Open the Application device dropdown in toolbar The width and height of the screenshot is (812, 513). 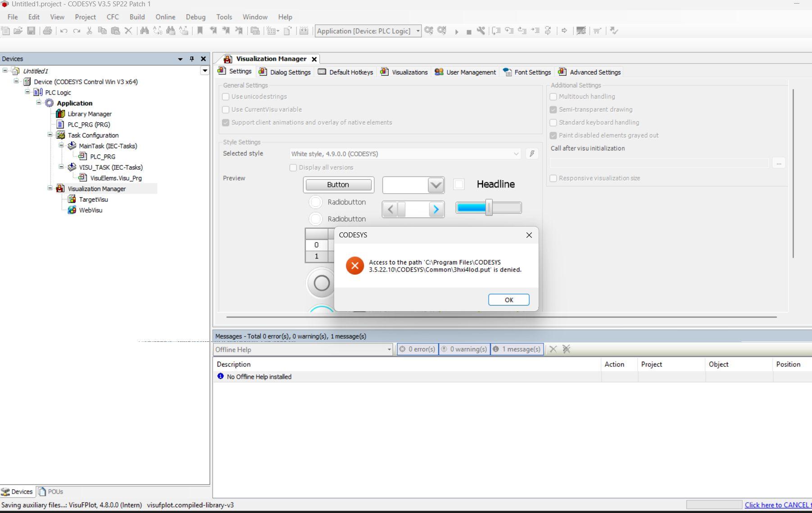click(418, 31)
